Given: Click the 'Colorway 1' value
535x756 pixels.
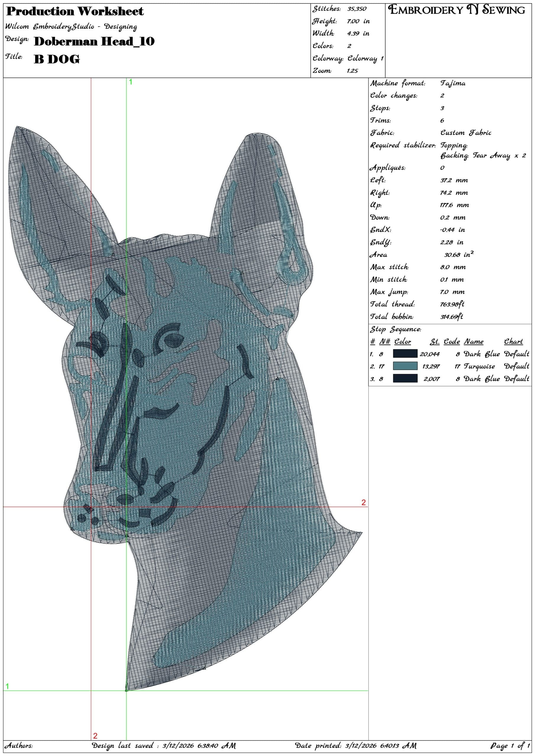Looking at the screenshot, I should pos(365,58).
